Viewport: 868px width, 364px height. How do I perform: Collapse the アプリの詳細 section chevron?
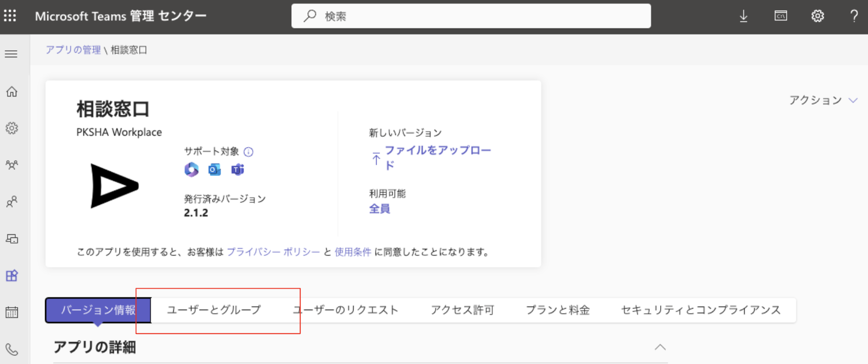(660, 347)
